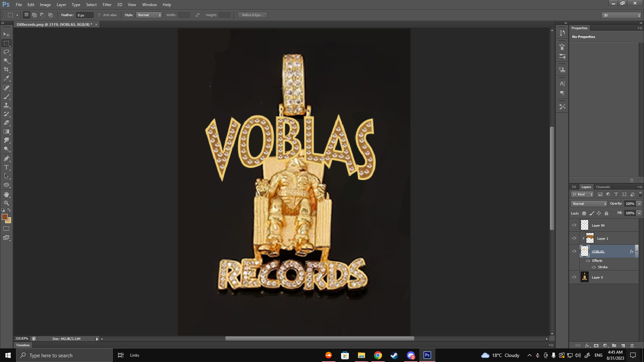Click the Feather input field
This screenshot has height=362, width=644.
84,15
